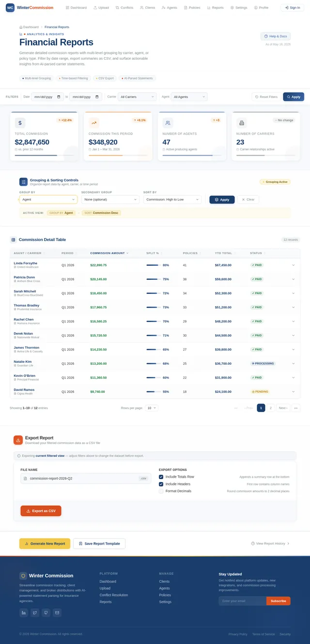
Task: Go to Policies in top navigation
Action: [192, 8]
